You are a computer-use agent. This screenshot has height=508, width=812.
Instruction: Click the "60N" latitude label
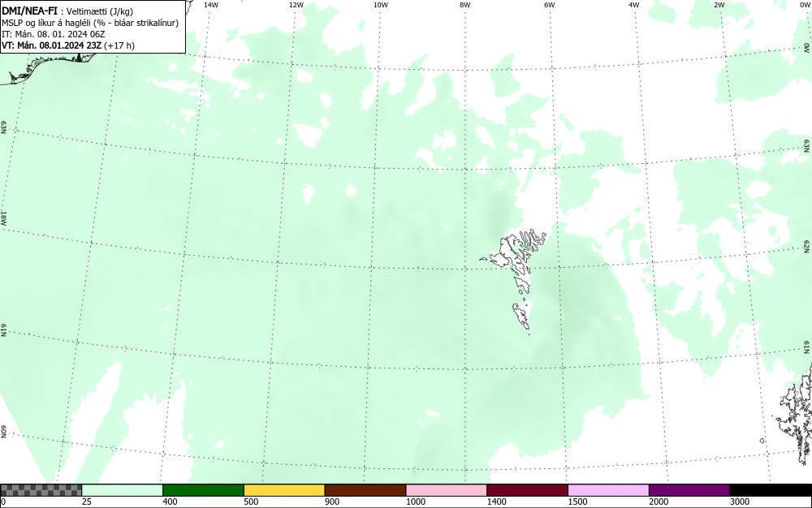[3, 432]
